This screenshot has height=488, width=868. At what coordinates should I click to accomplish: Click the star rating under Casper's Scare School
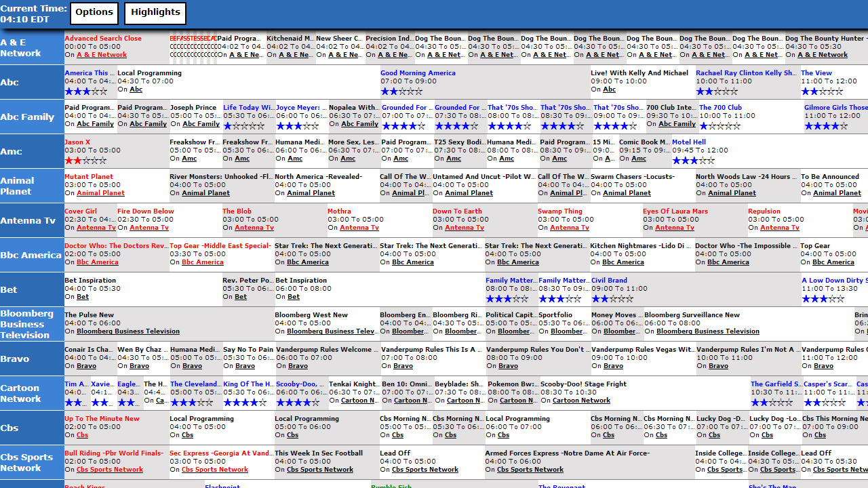tap(825, 403)
